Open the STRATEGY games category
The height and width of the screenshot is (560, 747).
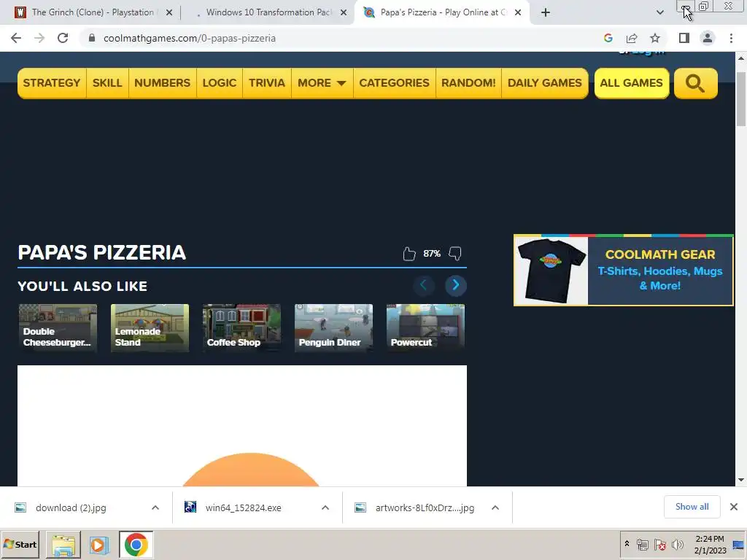point(52,83)
